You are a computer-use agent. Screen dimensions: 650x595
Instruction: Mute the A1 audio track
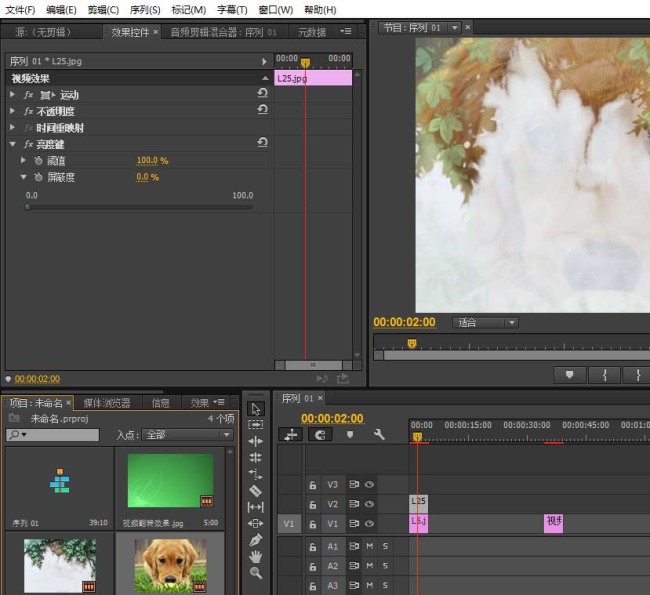369,546
